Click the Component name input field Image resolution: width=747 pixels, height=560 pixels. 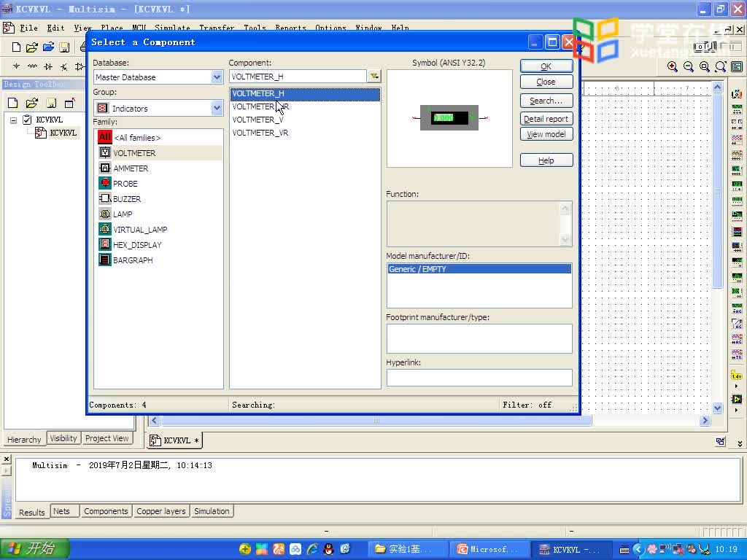coord(298,76)
